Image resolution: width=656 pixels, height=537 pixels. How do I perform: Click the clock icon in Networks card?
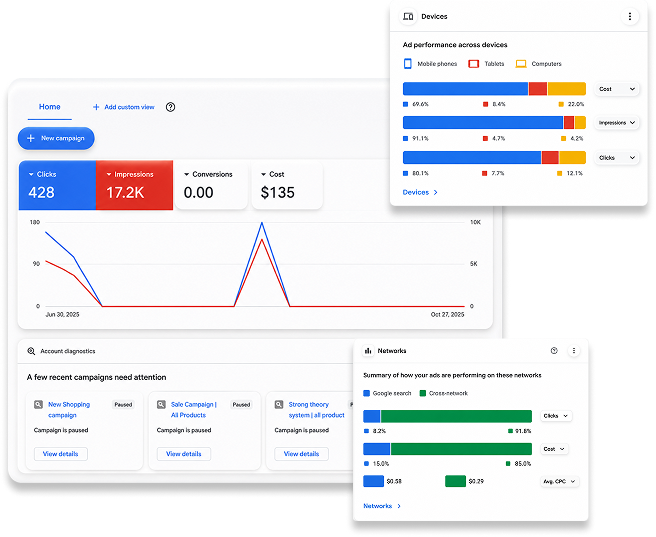[554, 351]
